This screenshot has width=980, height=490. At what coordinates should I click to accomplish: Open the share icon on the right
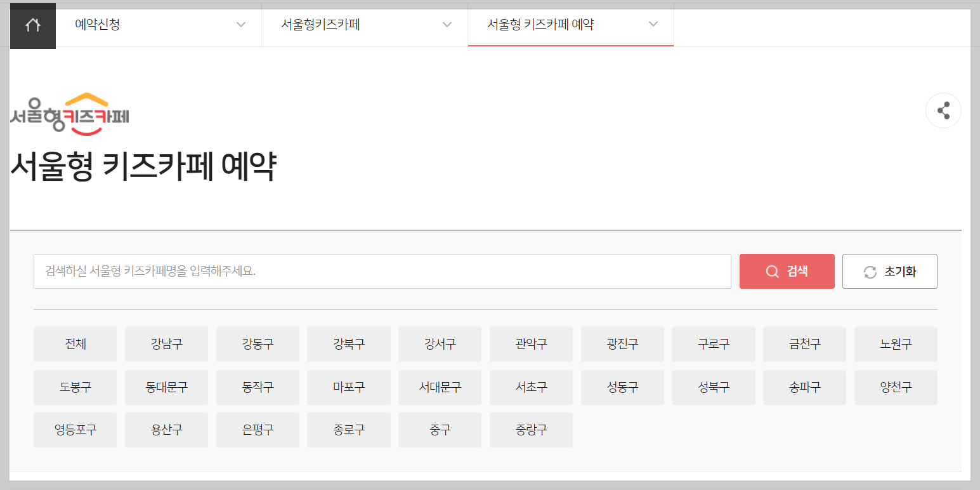[x=943, y=110]
